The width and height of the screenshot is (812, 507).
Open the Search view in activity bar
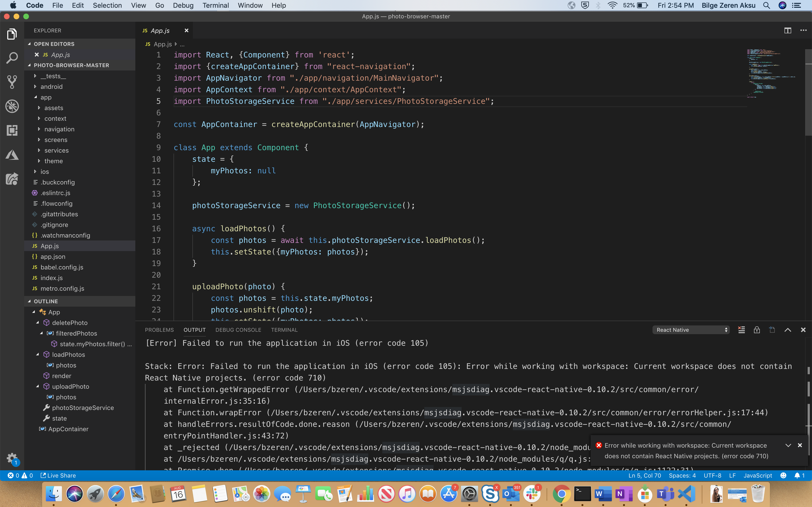coord(12,58)
